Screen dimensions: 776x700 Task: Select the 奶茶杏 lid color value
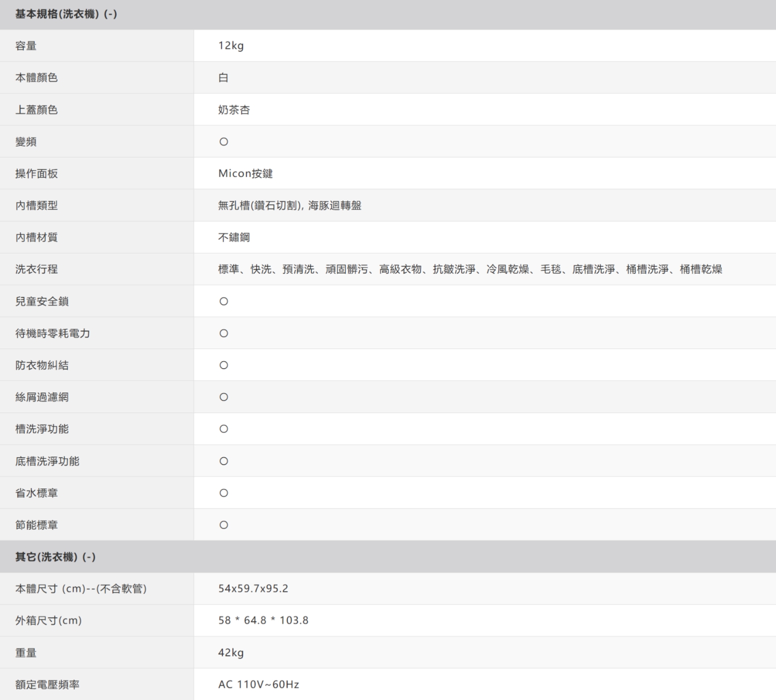click(235, 109)
